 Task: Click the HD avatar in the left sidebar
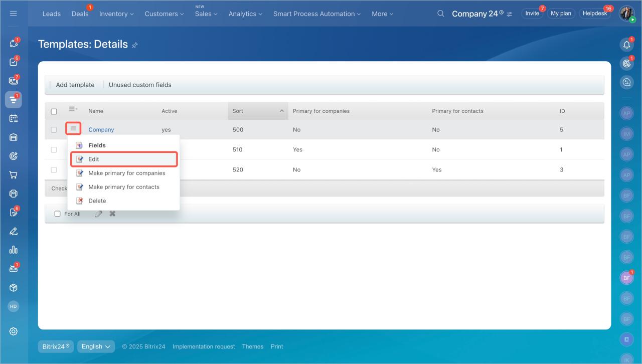pos(14,306)
